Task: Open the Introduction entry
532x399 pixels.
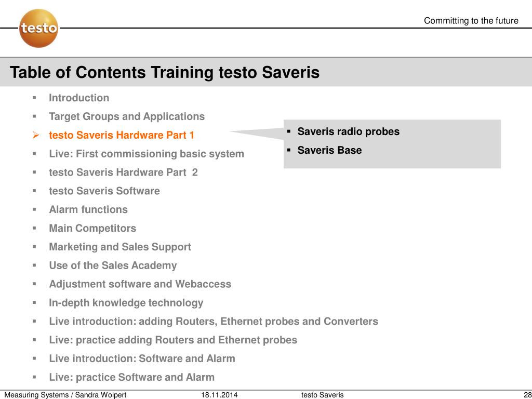Action: click(79, 98)
